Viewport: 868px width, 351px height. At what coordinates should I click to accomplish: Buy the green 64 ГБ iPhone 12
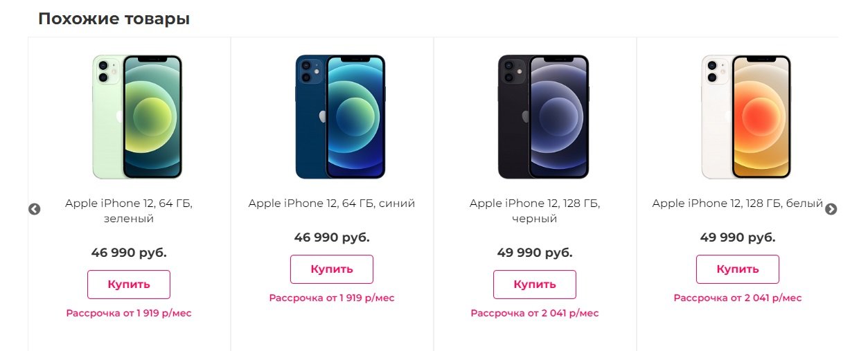coord(129,285)
